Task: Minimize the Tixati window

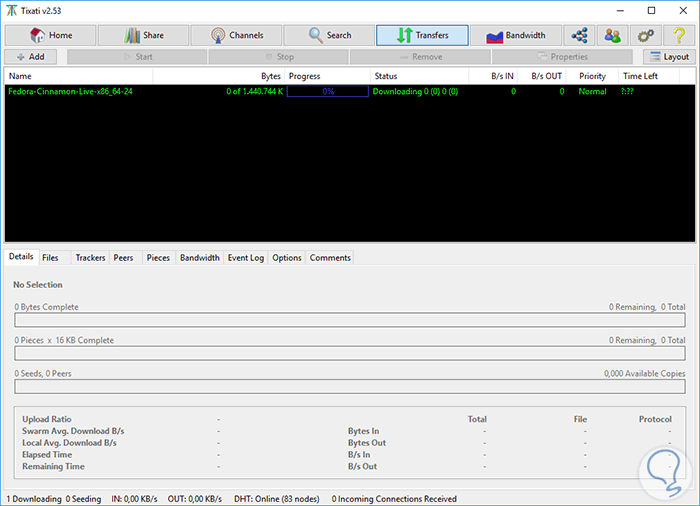Action: (620, 11)
